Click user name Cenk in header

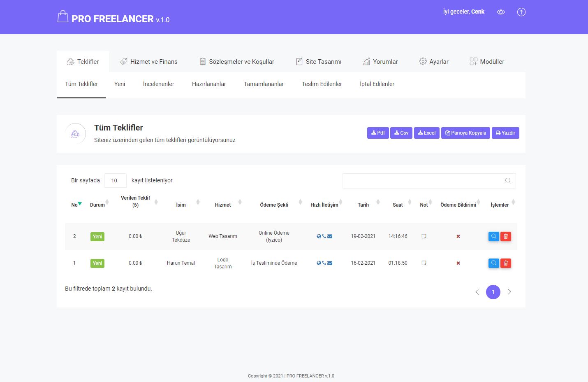pos(478,12)
